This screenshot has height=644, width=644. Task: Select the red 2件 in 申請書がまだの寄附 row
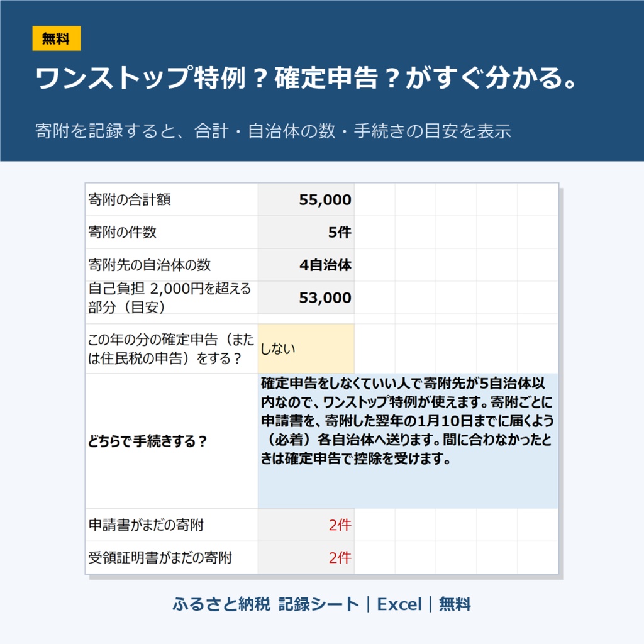pos(306,525)
